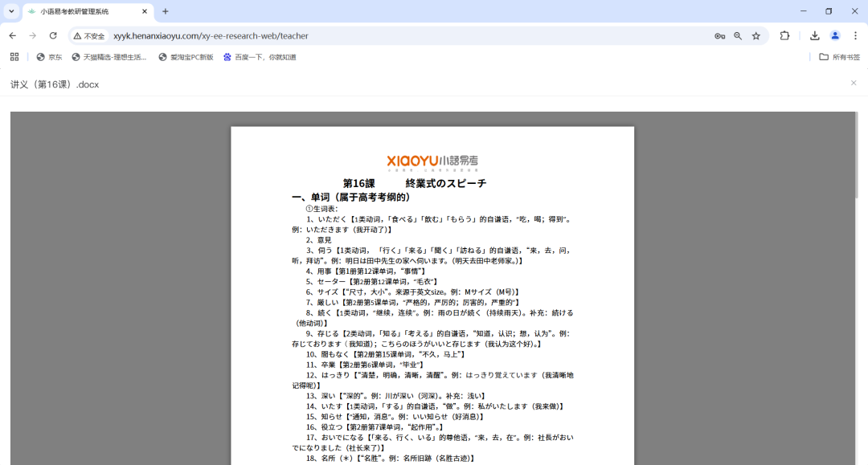Open a new browser tab
Image resolution: width=868 pixels, height=465 pixels.
(165, 11)
